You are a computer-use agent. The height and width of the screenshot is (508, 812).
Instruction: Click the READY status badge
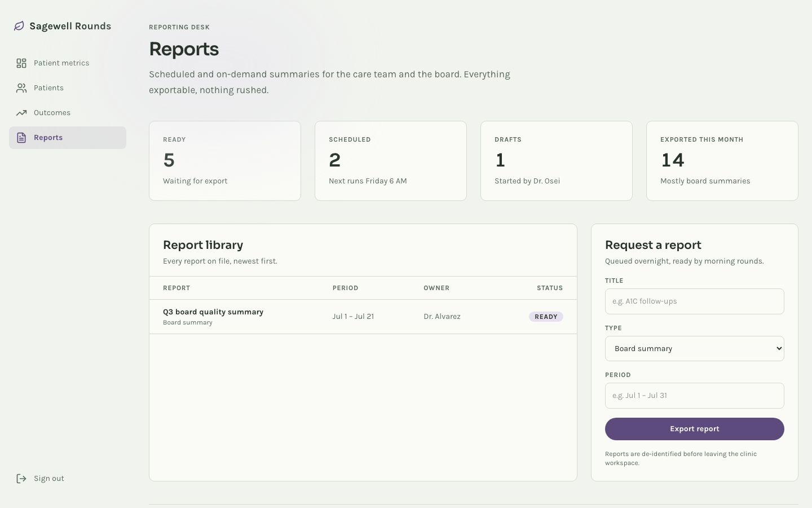point(546,317)
